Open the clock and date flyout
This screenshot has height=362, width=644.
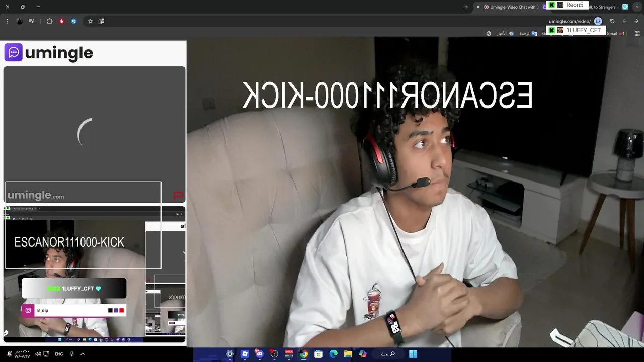(x=22, y=354)
